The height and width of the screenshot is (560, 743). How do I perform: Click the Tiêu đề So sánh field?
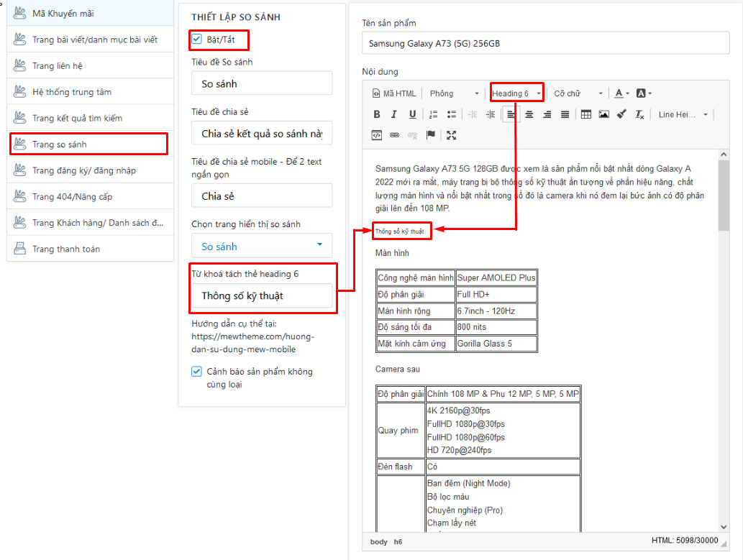262,83
